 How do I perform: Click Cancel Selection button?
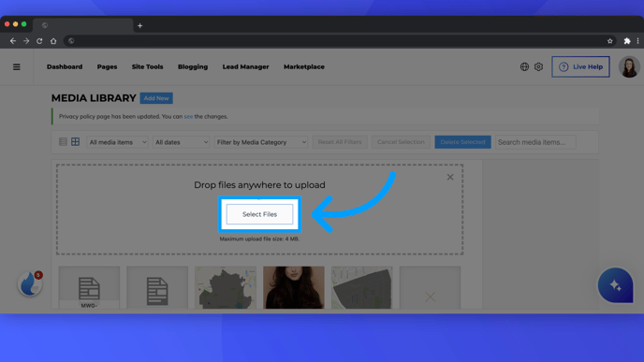click(x=401, y=142)
